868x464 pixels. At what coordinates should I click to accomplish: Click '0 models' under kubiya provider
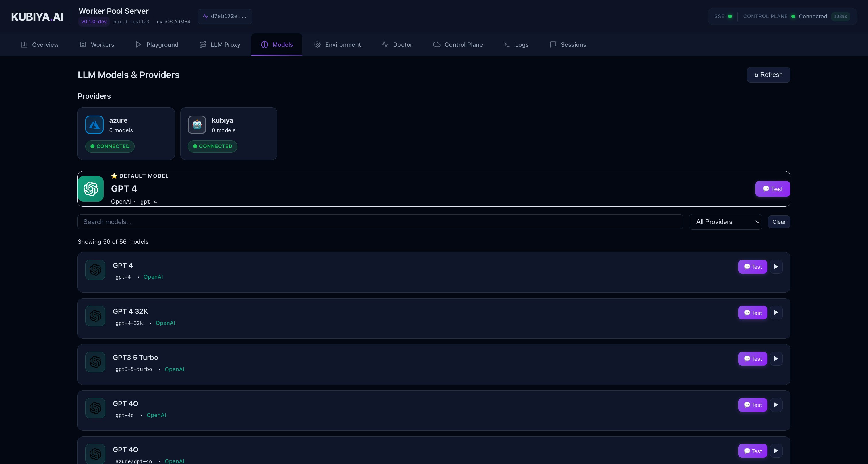tap(224, 130)
